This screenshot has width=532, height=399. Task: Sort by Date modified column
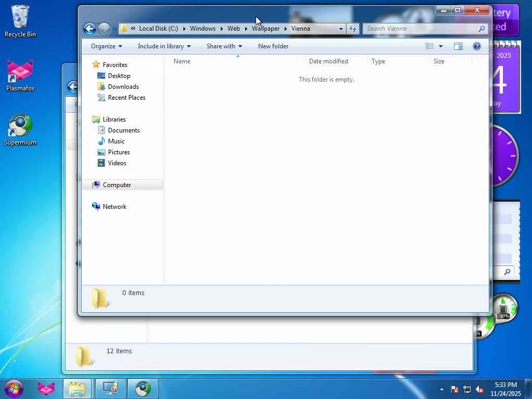337,61
